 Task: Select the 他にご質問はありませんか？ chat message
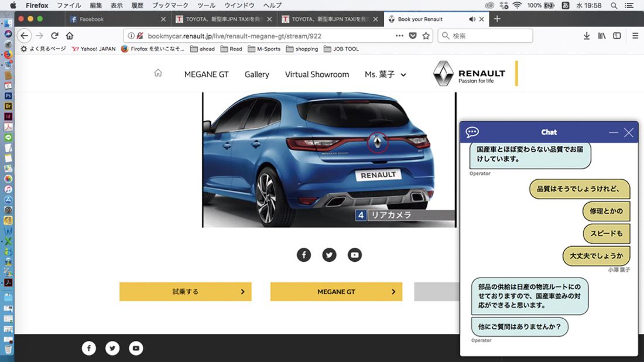tap(519, 327)
